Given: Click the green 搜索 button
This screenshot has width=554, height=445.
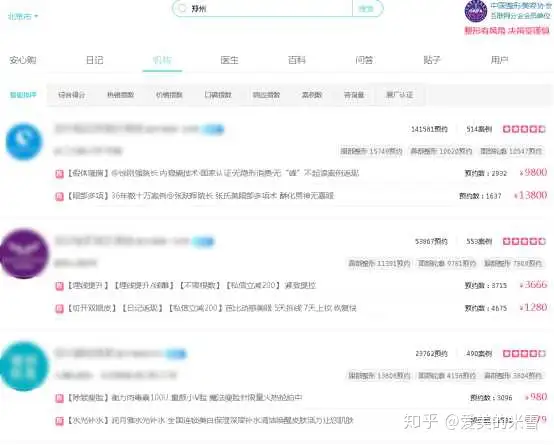Looking at the screenshot, I should [x=367, y=8].
